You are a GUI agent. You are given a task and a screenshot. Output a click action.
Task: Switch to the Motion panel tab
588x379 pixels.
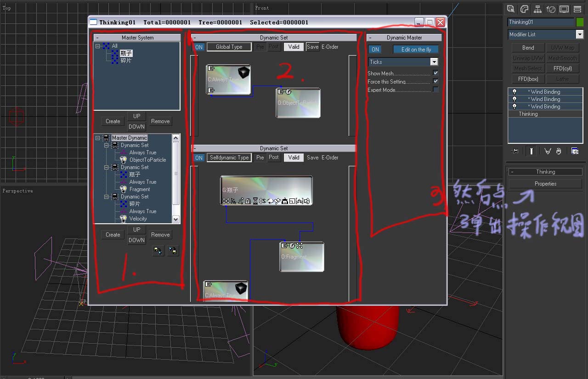pos(551,9)
